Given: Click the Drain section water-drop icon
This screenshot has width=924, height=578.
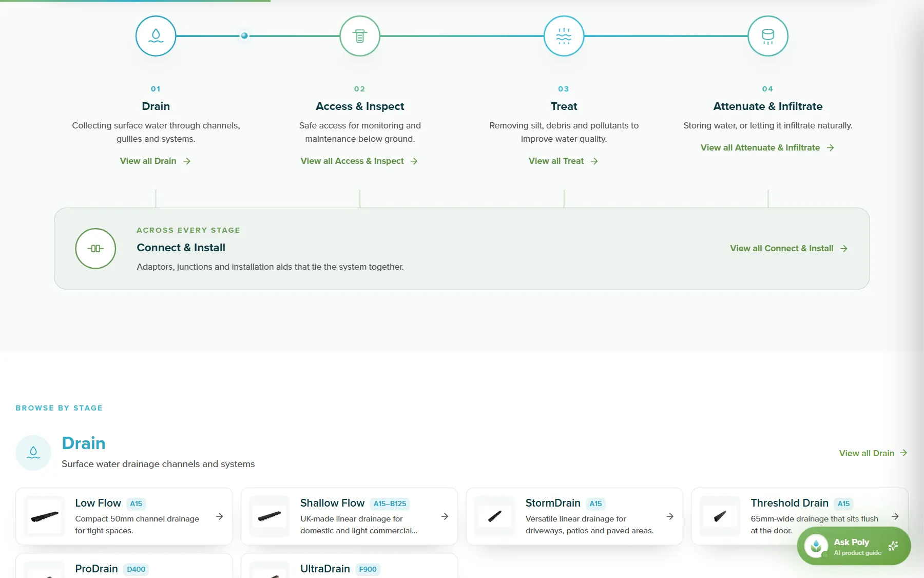Looking at the screenshot, I should 33,453.
